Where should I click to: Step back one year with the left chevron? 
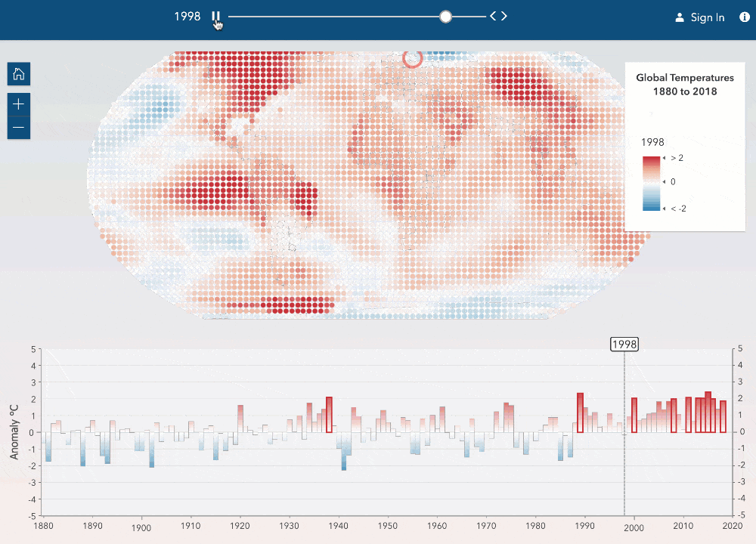(491, 14)
